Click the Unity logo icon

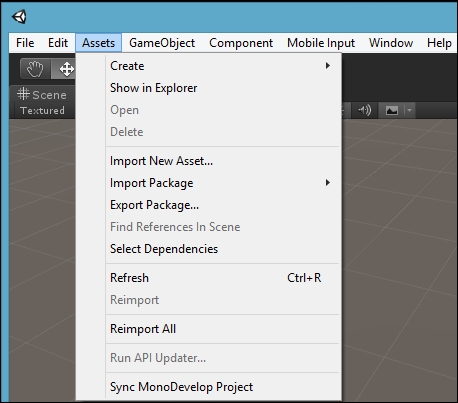[19, 17]
